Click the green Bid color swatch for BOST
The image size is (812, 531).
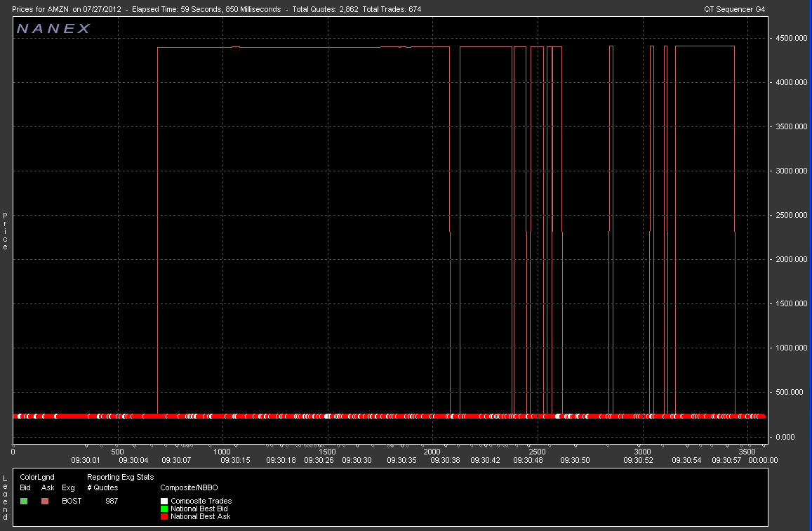(24, 501)
